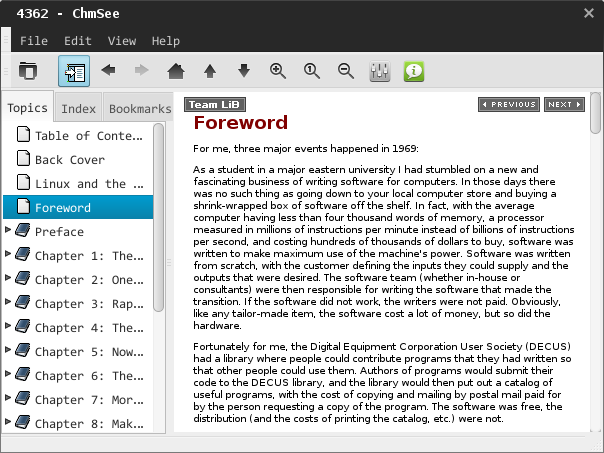Click the Chapter 2 book icon
This screenshot has height=453, width=604.
pos(23,278)
